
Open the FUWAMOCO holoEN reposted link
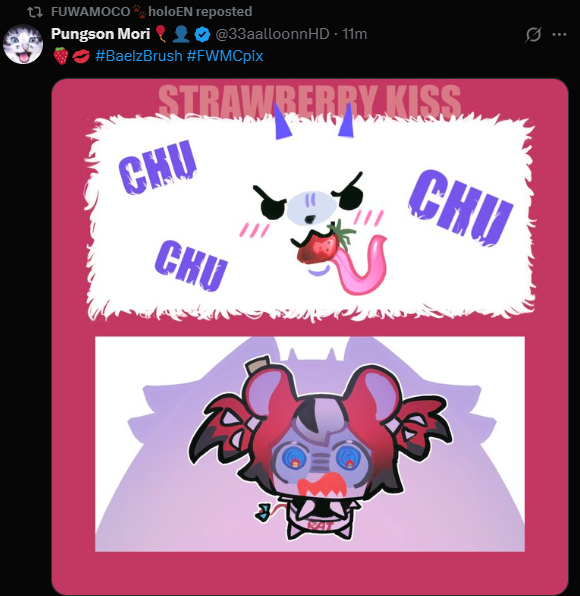click(x=151, y=12)
